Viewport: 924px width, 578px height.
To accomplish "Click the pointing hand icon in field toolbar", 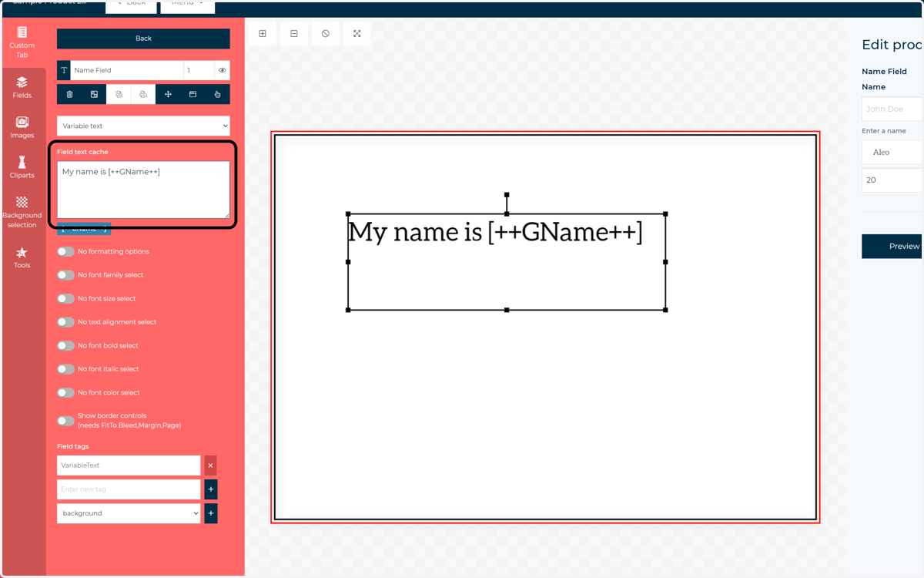I will pyautogui.click(x=217, y=94).
